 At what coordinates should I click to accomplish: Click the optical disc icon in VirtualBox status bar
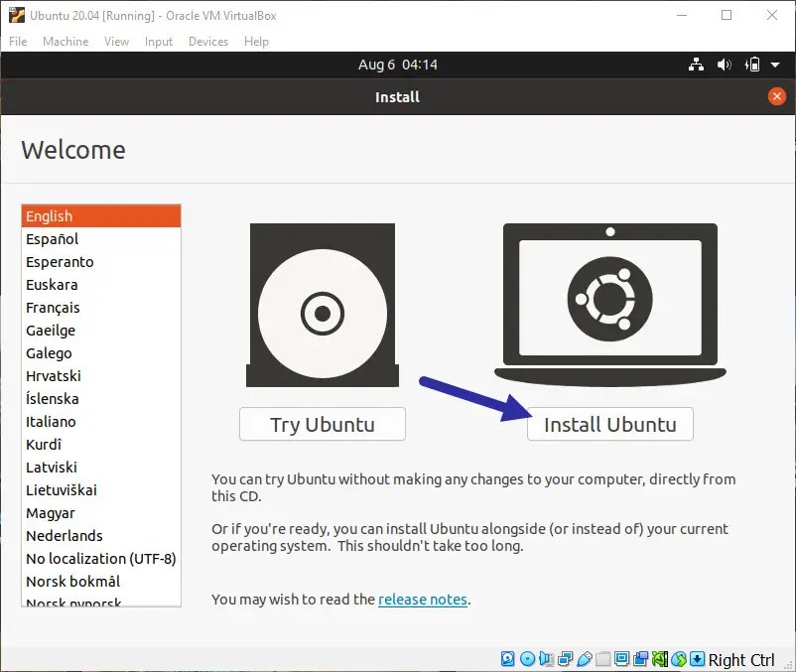click(528, 659)
